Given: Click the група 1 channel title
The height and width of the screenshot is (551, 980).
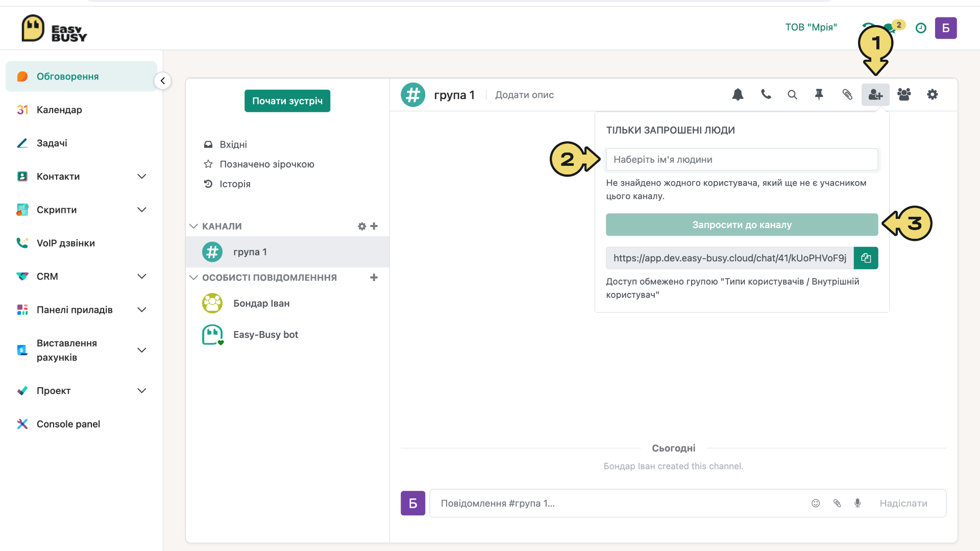Looking at the screenshot, I should tap(454, 95).
